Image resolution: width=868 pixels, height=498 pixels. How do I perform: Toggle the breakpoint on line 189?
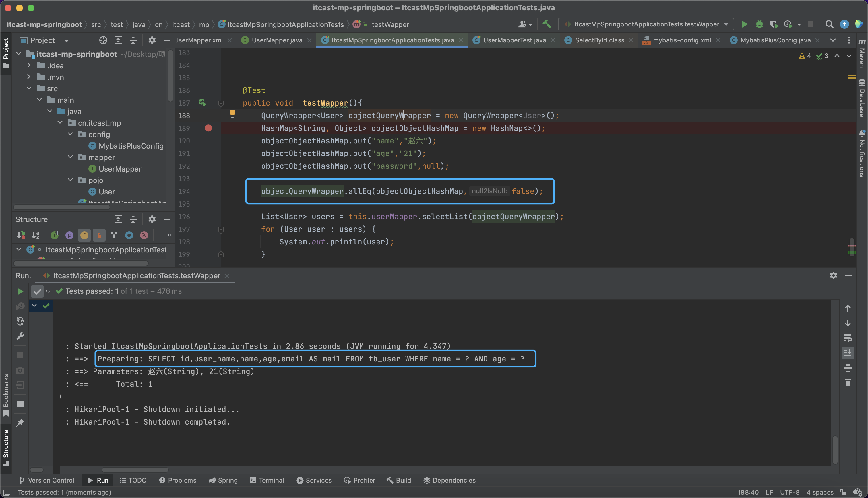point(208,128)
